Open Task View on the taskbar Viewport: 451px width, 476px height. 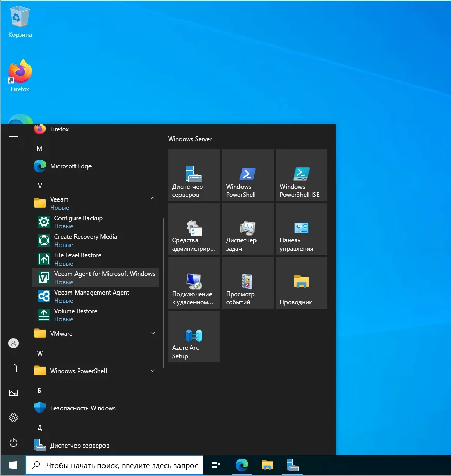click(216, 465)
